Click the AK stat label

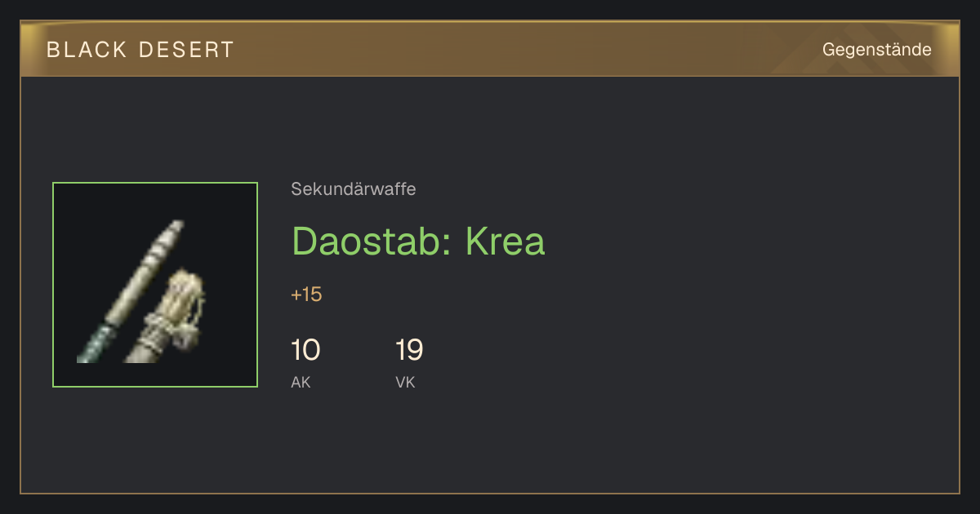[301, 382]
